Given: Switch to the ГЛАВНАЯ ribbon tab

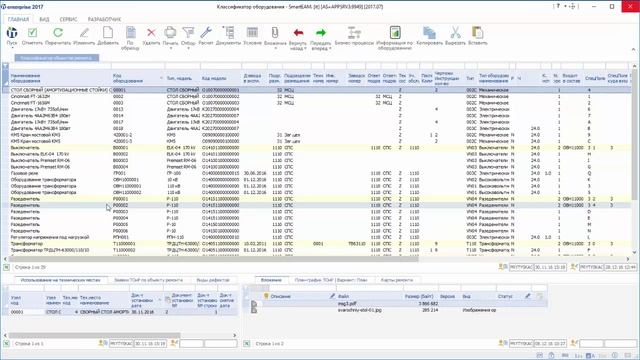Looking at the screenshot, I should (x=18, y=19).
